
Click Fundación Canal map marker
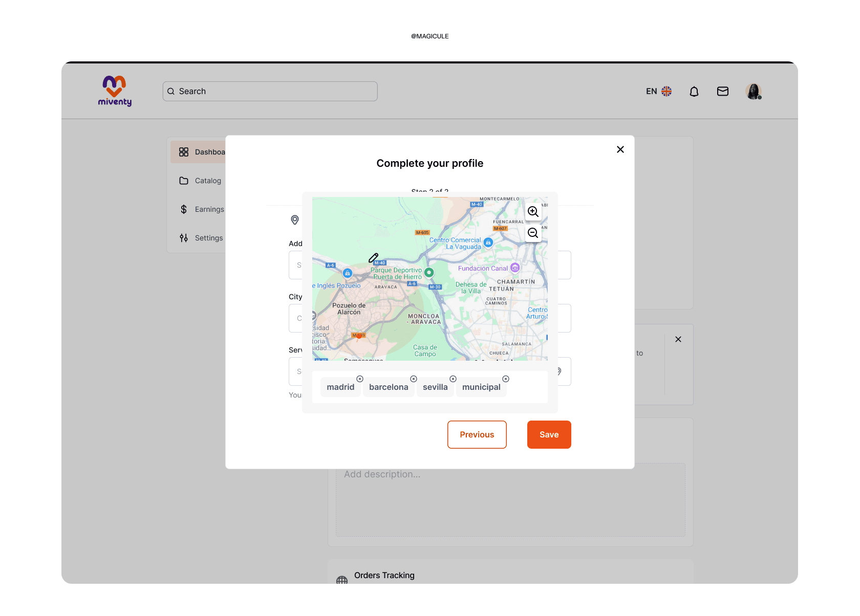tap(515, 268)
